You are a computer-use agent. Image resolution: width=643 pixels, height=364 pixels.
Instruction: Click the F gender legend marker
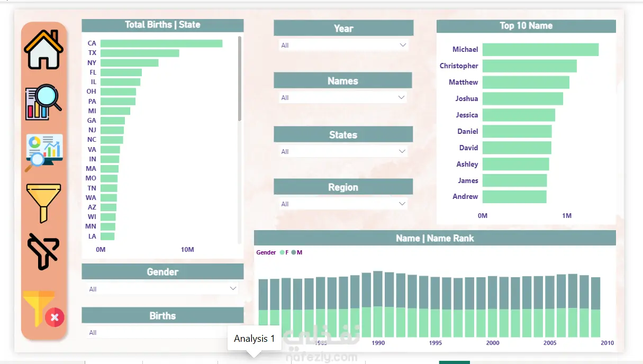pyautogui.click(x=282, y=253)
